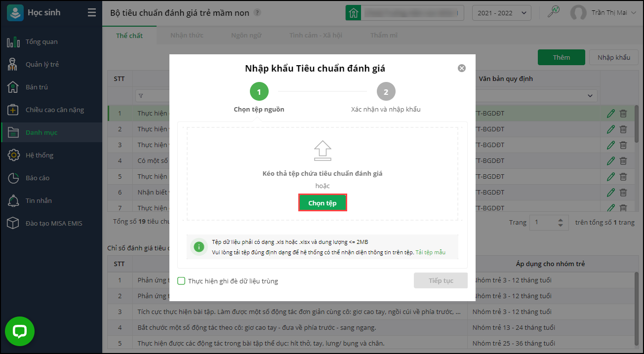644x354 pixels.
Task: Open Báo cáo pie chart icon
Action: click(x=13, y=178)
